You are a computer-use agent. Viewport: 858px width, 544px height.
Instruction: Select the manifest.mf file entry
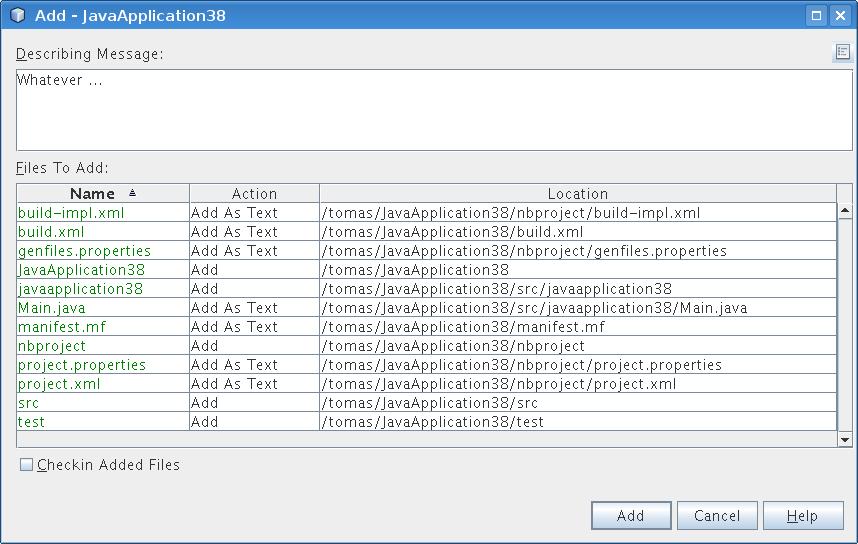tap(62, 327)
